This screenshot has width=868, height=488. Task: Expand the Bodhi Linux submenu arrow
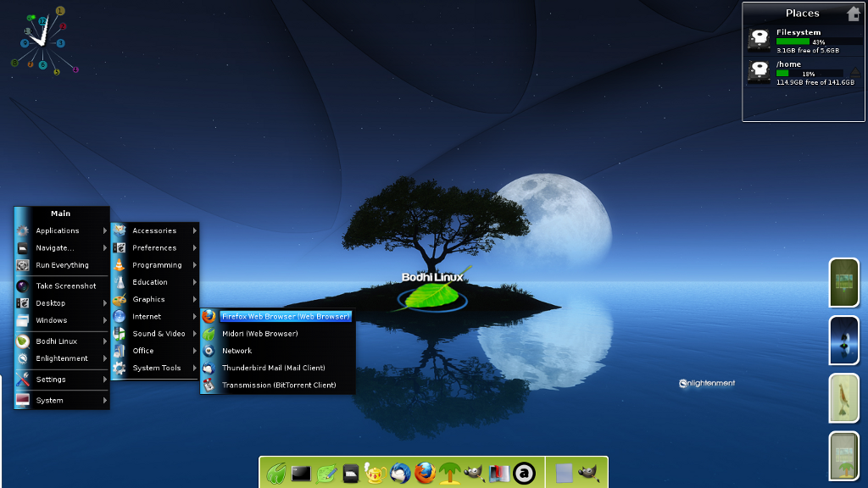coord(104,341)
